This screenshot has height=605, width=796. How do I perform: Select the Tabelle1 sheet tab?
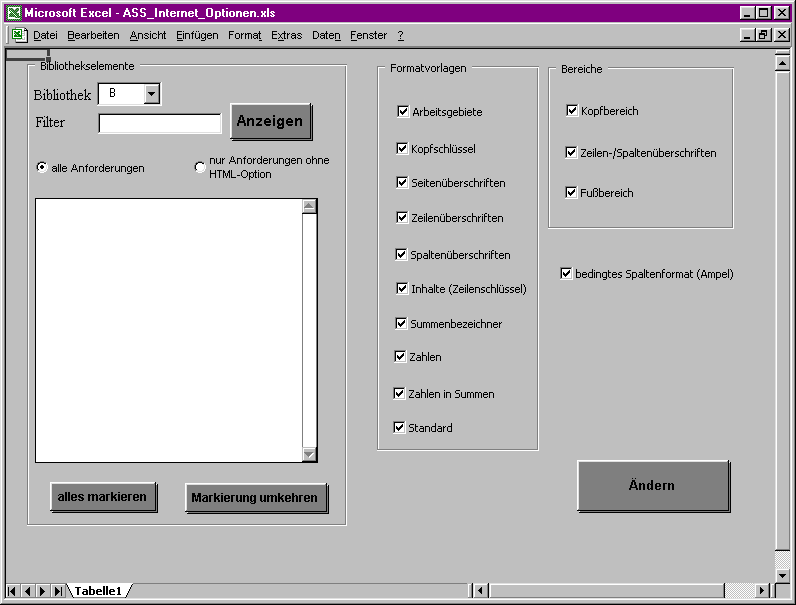(97, 591)
